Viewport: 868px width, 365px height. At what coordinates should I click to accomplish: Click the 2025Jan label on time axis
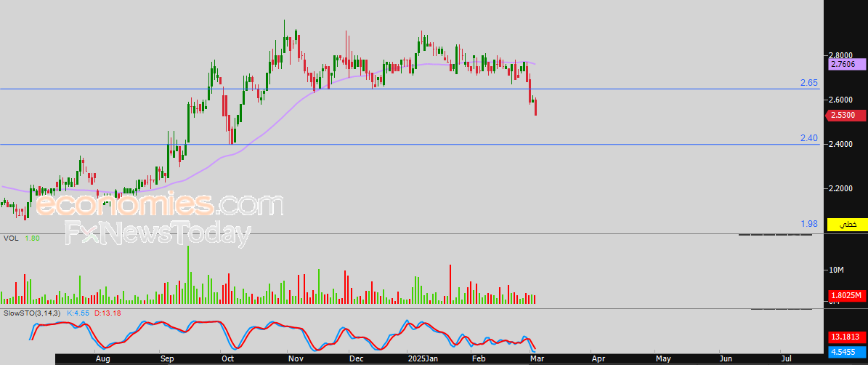click(x=424, y=359)
